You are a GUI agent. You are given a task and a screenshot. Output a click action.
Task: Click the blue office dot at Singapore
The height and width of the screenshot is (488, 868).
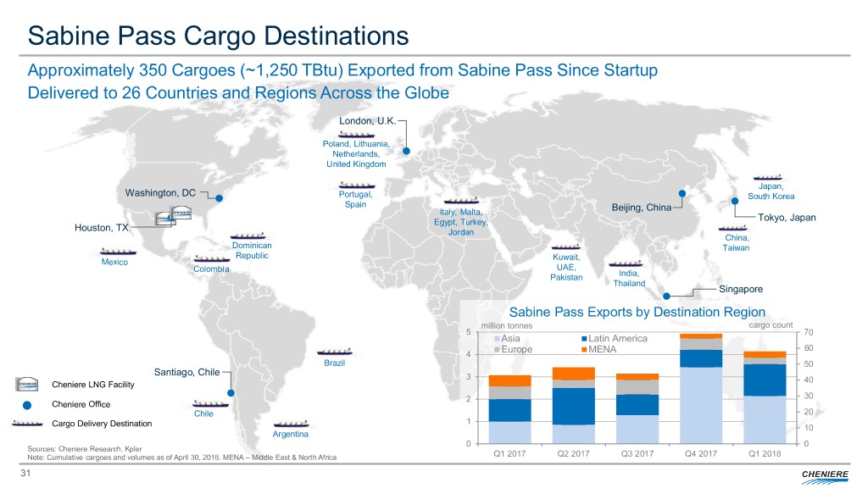point(666,297)
